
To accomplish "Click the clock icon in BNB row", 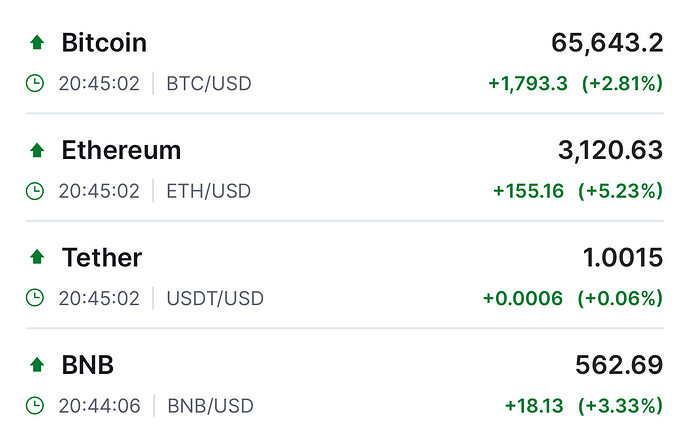I will click(x=35, y=406).
